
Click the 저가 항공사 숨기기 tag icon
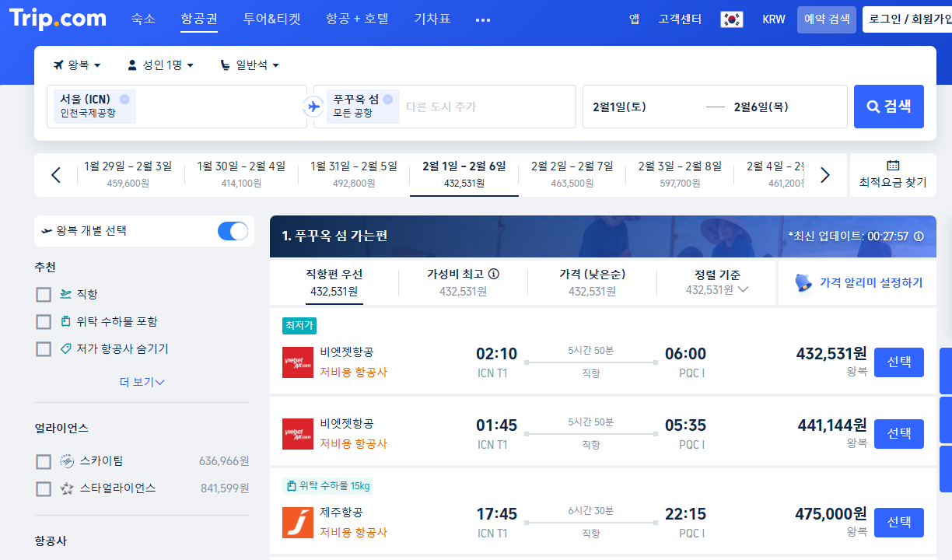coord(66,348)
